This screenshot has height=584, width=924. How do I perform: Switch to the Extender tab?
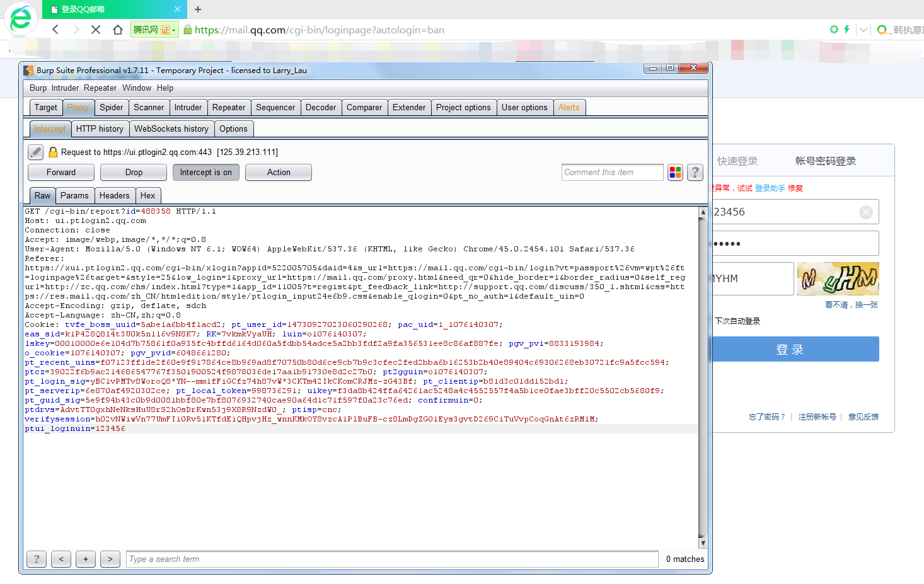[x=409, y=108]
